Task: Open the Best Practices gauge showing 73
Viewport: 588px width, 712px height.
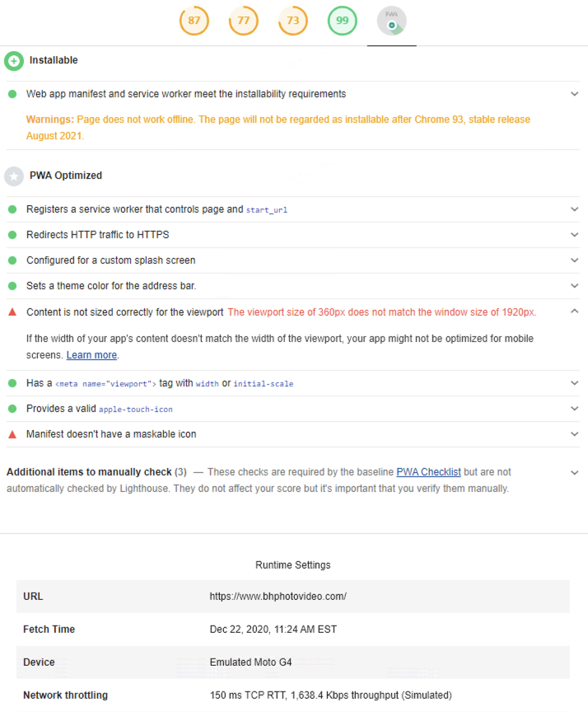Action: pyautogui.click(x=292, y=21)
